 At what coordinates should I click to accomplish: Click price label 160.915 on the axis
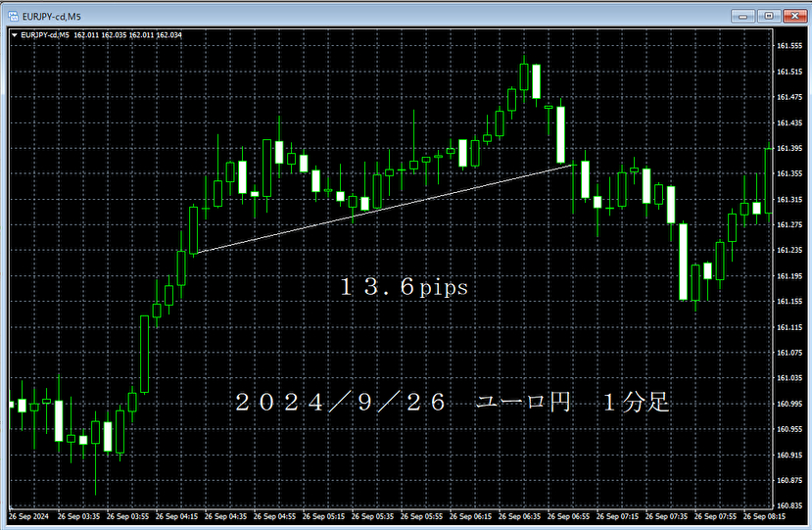[x=789, y=456]
